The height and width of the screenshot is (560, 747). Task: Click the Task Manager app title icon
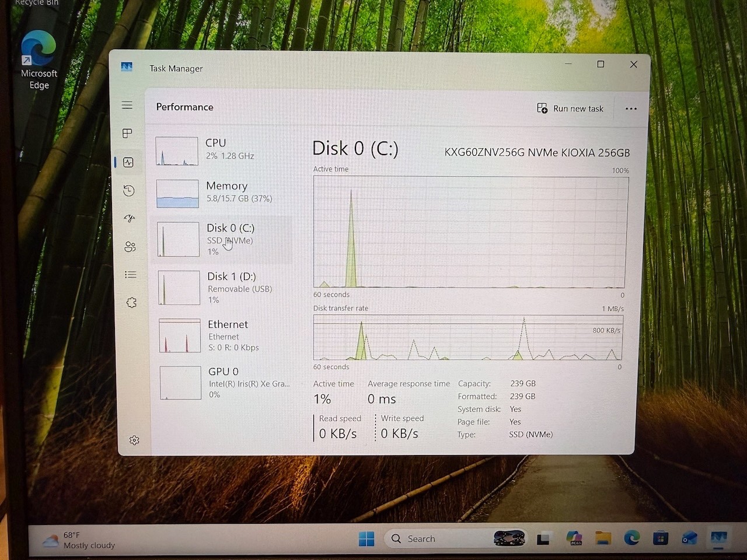click(127, 67)
